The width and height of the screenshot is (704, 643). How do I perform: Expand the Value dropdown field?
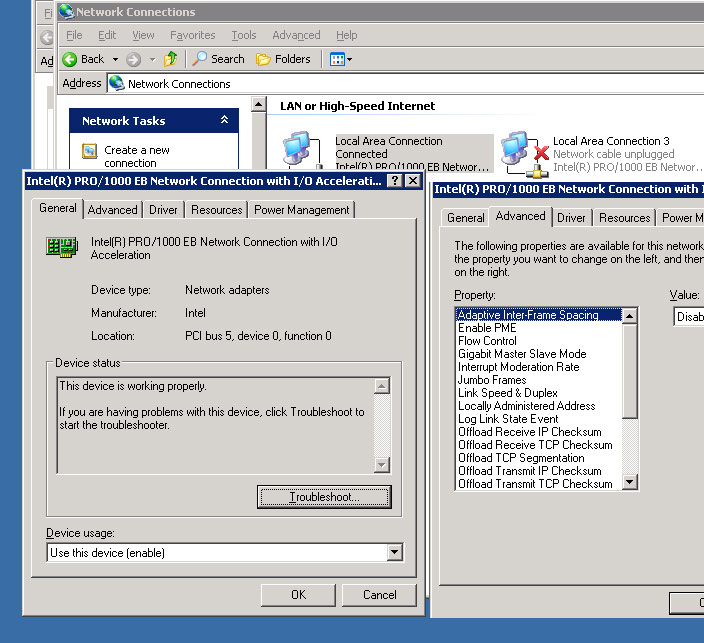click(x=688, y=317)
